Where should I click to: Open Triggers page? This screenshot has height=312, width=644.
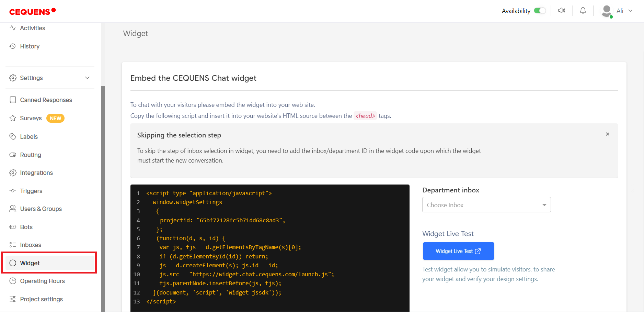pos(31,191)
